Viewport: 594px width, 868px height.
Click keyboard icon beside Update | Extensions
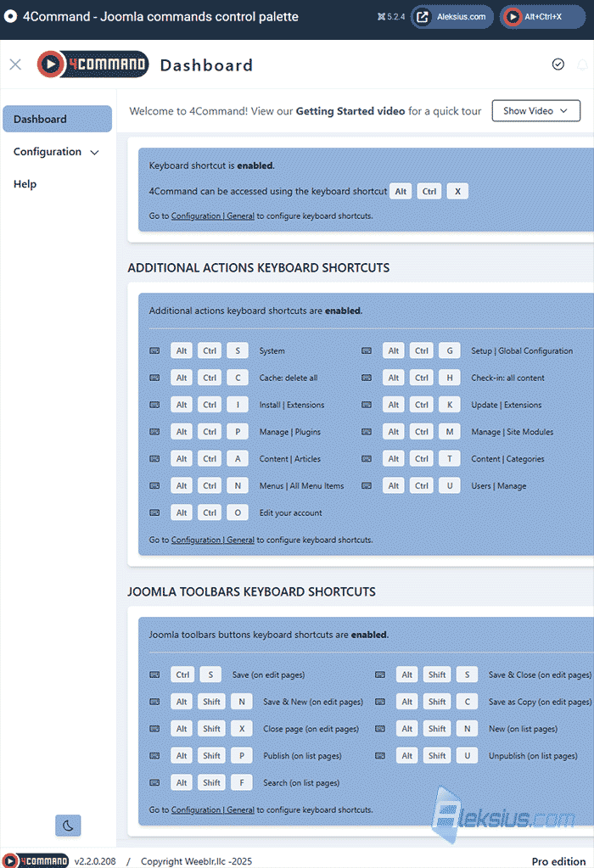(x=367, y=406)
